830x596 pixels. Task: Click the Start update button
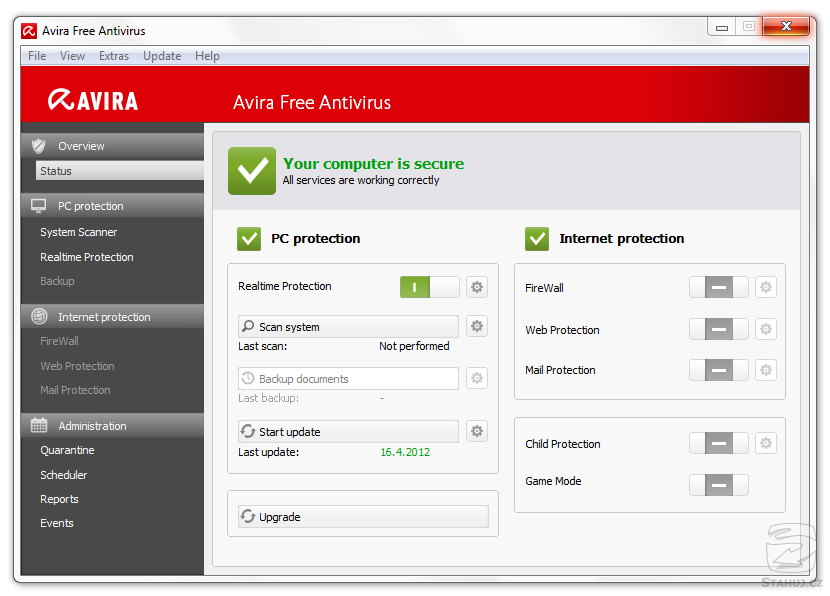point(348,431)
